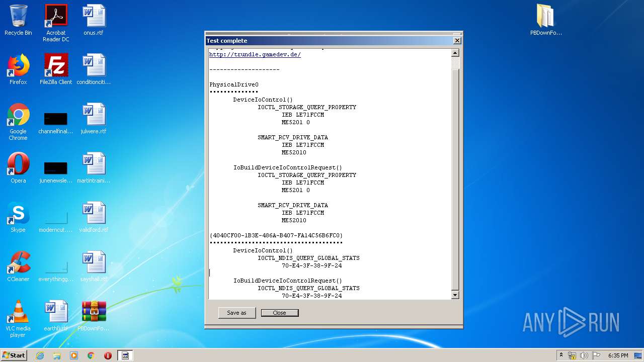
Task: Click the first SMART_RCV_DRIVE_DATA line
Action: coord(293,137)
